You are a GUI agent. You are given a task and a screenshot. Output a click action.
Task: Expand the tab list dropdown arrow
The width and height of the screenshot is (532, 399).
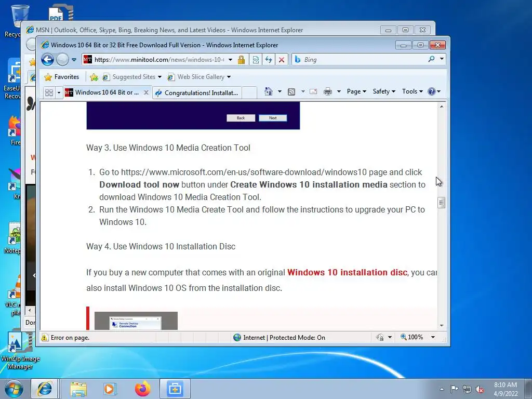coord(59,92)
